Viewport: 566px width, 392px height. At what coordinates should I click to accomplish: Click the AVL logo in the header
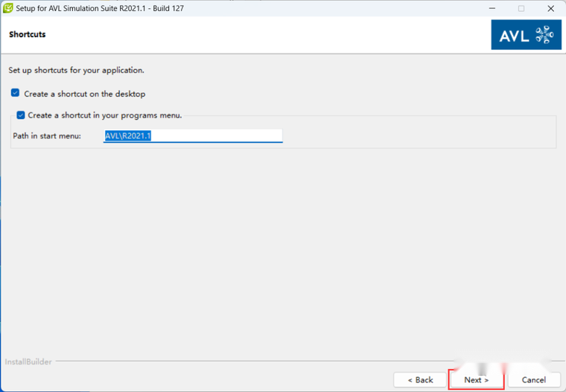point(526,35)
